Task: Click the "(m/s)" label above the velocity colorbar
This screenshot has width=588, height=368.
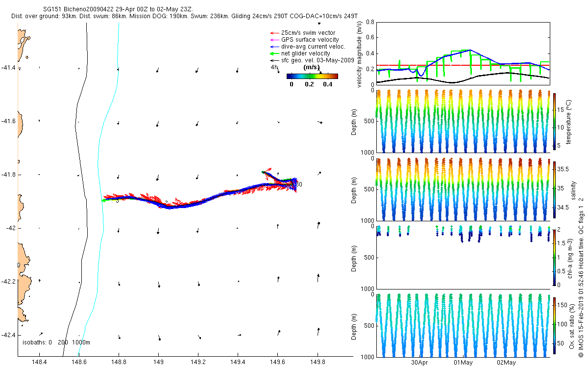Action: (x=312, y=67)
